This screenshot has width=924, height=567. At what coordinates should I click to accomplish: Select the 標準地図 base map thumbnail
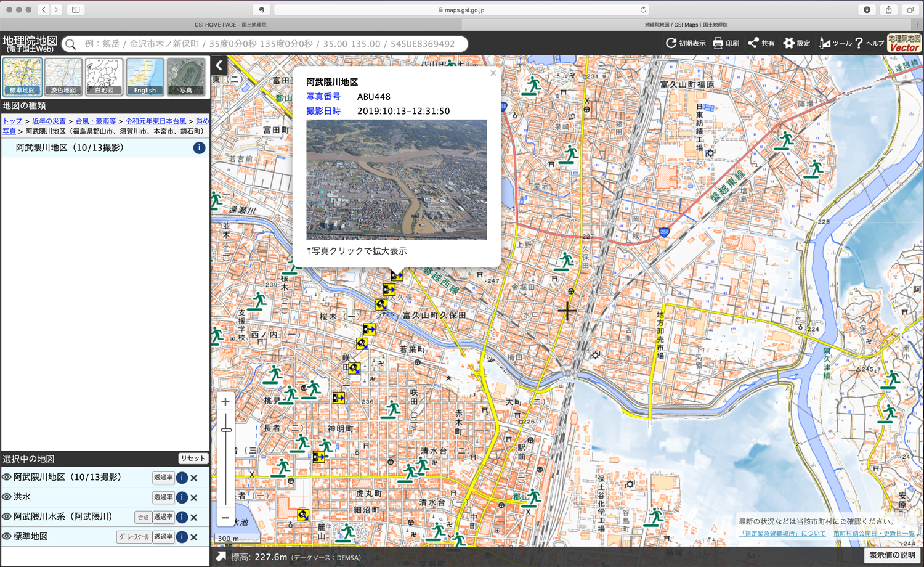pos(23,76)
